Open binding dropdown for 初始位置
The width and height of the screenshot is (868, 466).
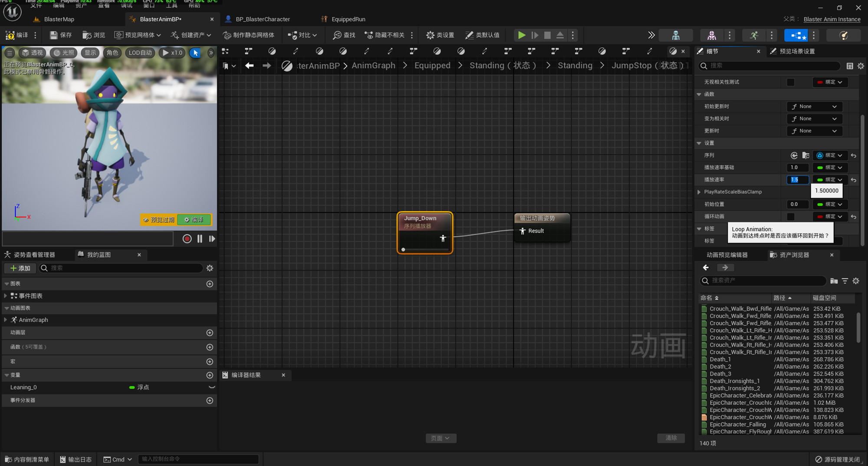(830, 204)
